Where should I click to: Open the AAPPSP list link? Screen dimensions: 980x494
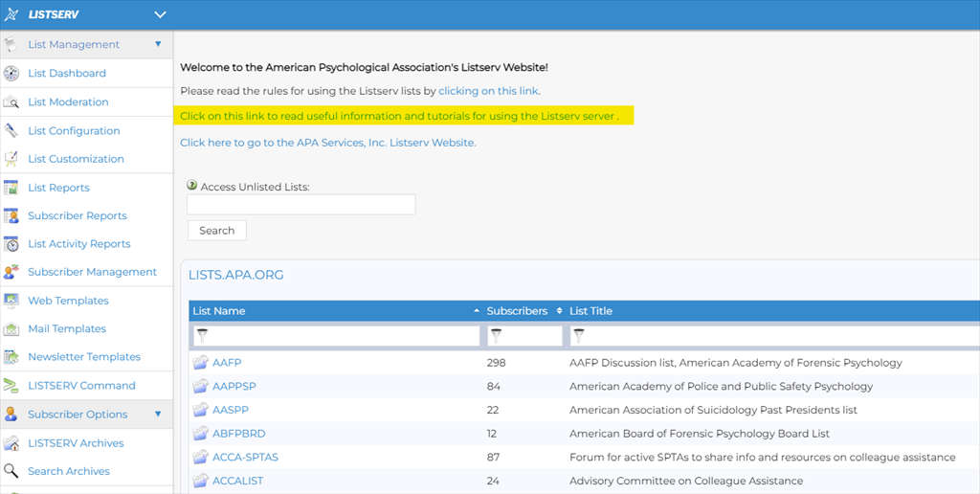tap(234, 387)
